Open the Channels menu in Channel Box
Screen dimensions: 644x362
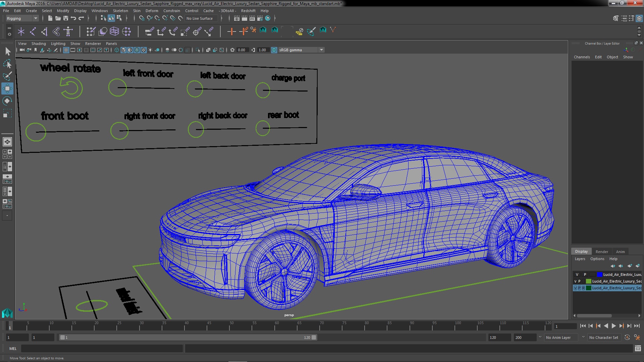pos(582,57)
